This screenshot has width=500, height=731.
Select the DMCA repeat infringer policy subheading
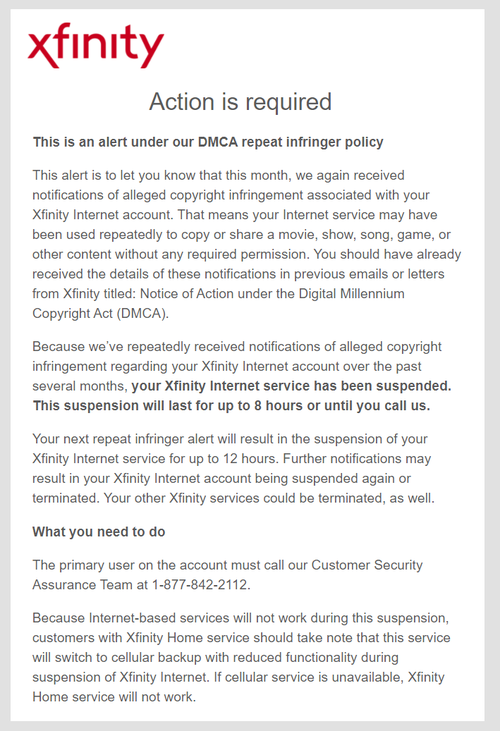click(x=208, y=142)
